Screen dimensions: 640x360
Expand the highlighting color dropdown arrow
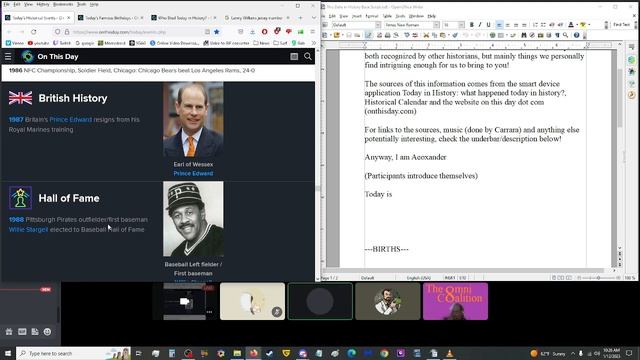589,25
